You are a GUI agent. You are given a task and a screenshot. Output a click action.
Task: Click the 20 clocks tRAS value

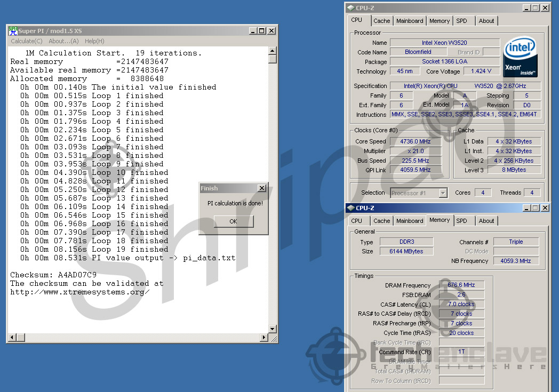click(x=462, y=333)
